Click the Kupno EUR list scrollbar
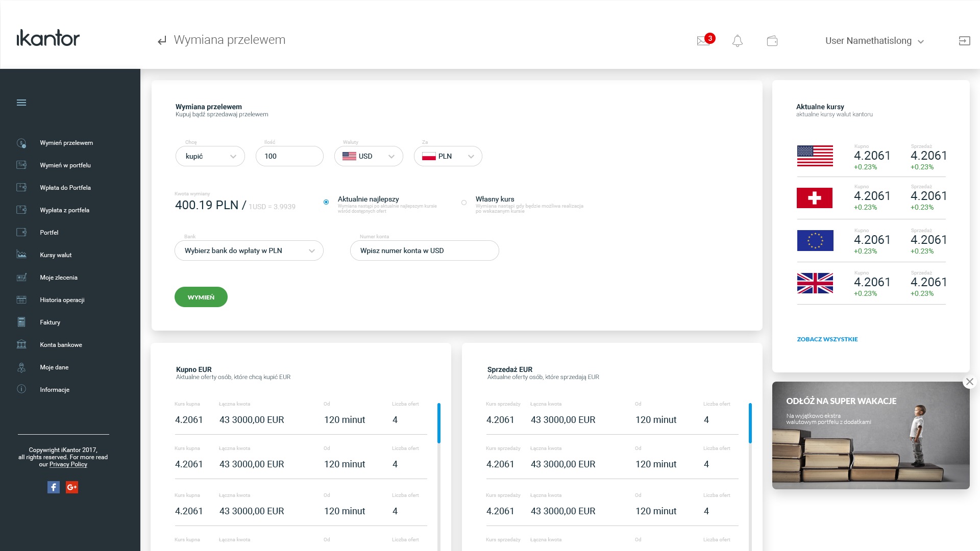The image size is (980, 551). point(439,423)
